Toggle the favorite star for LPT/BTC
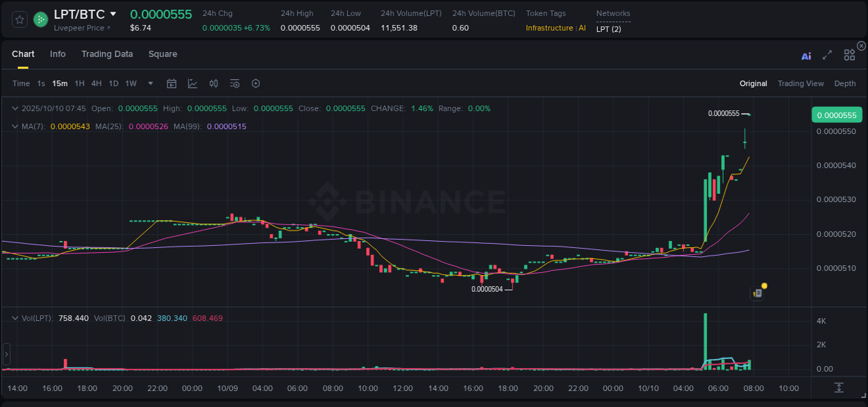Viewport: 868px width, 407px height. [x=19, y=19]
